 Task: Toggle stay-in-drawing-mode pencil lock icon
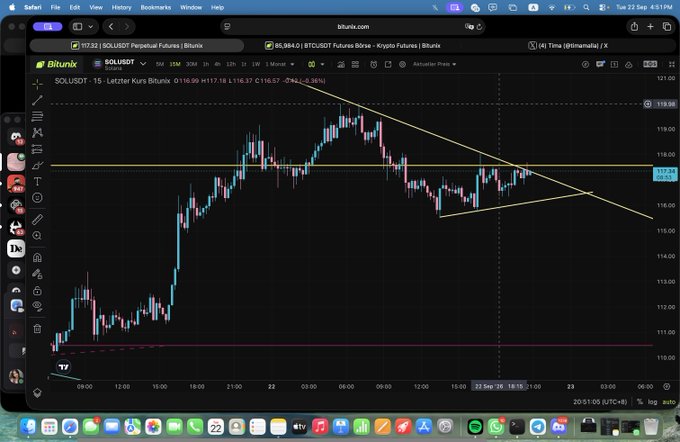37,274
